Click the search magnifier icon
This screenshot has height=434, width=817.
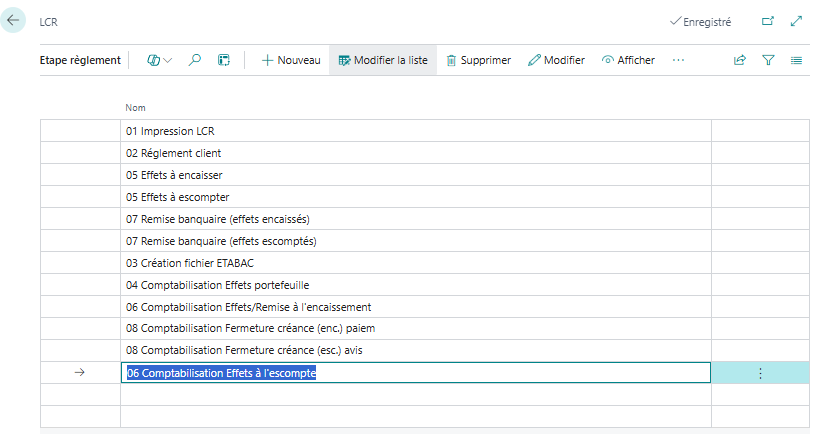[195, 60]
